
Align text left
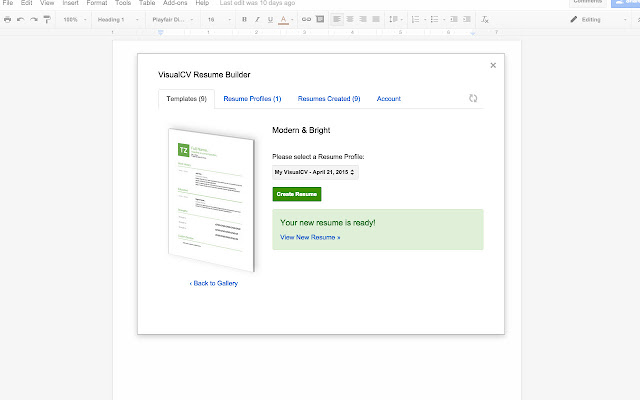coord(337,19)
